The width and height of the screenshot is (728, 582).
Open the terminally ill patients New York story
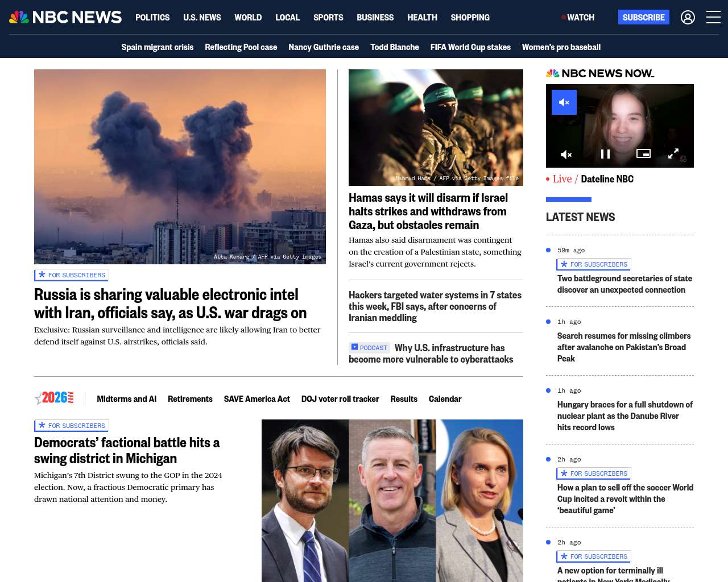coord(614,574)
